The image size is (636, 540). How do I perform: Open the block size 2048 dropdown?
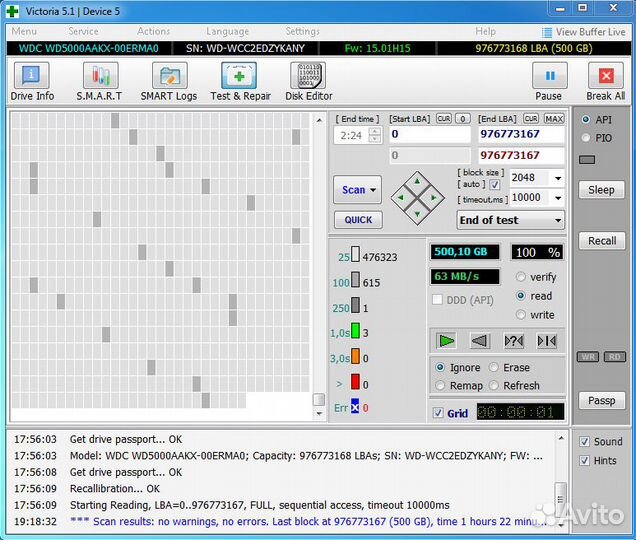(558, 178)
